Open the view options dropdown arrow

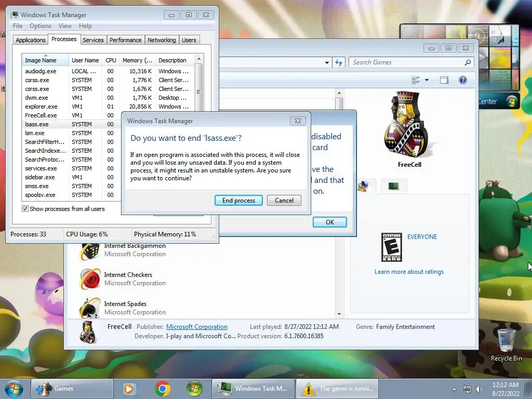427,80
